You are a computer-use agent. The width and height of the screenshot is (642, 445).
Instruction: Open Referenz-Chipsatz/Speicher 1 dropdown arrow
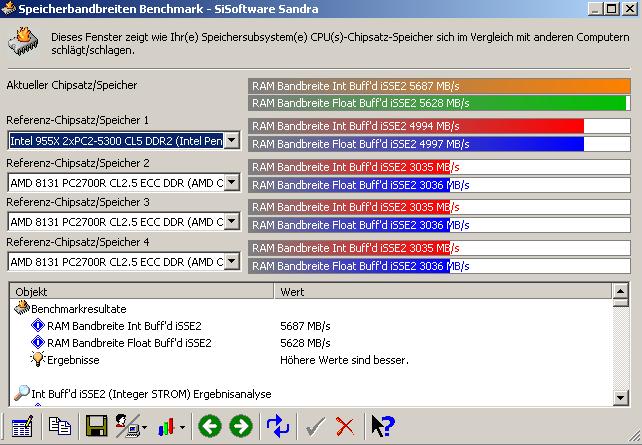click(232, 140)
